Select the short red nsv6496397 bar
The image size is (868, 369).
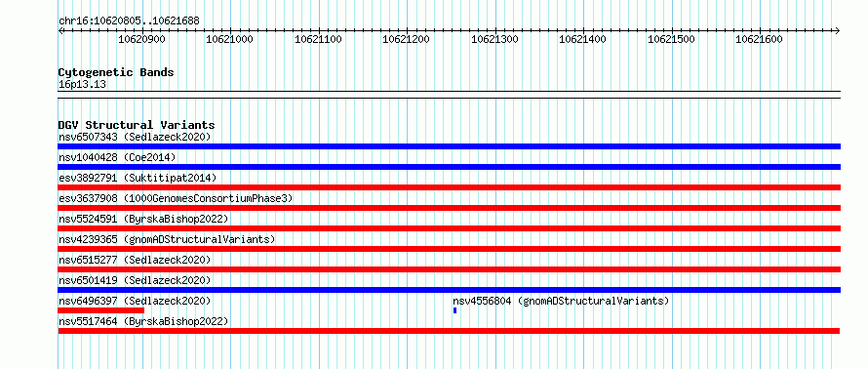100,310
